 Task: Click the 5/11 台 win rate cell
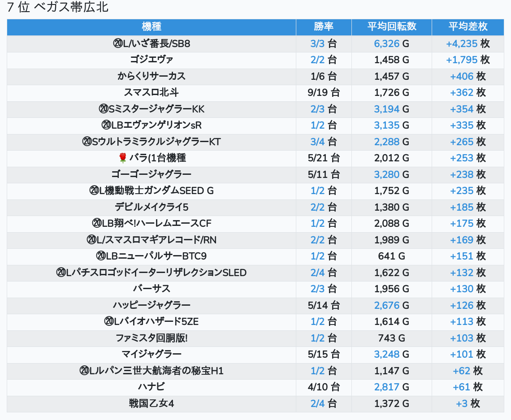[324, 175]
